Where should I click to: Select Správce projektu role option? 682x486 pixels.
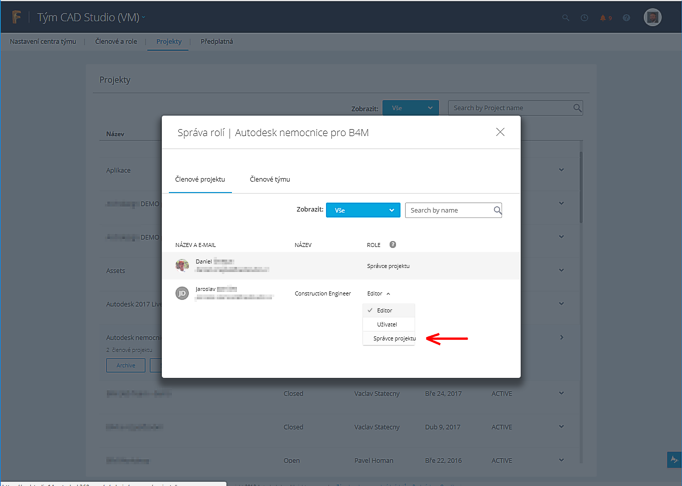(395, 339)
